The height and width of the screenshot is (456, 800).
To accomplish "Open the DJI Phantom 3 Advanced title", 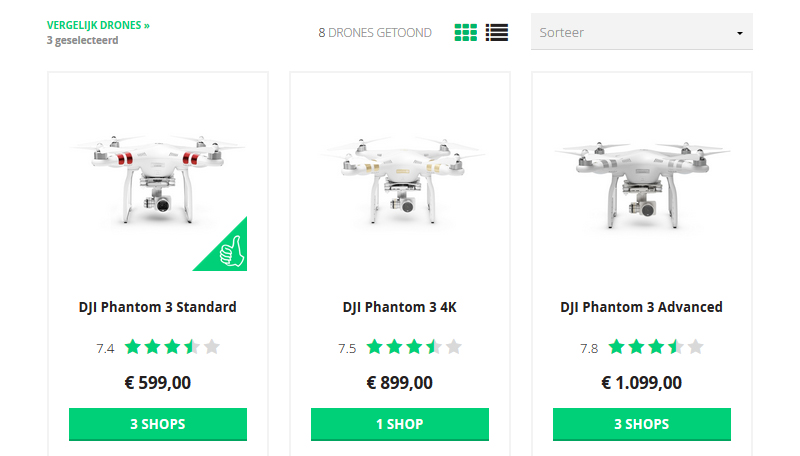I will pyautogui.click(x=642, y=307).
